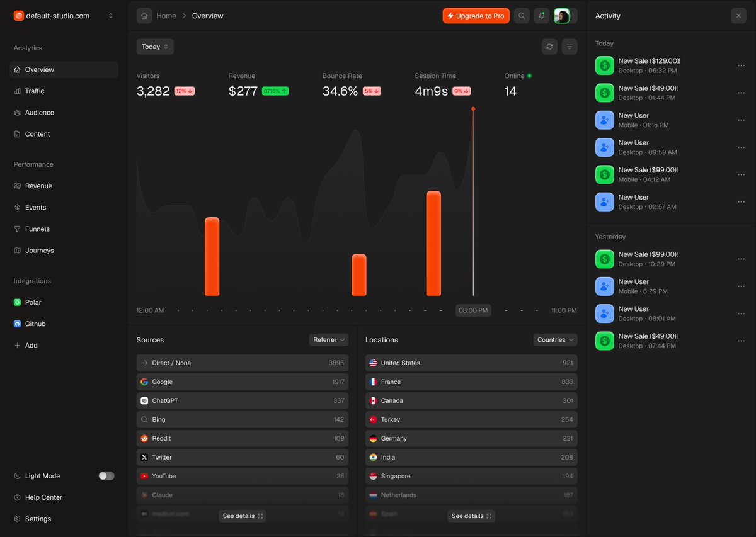Image resolution: width=756 pixels, height=537 pixels.
Task: Toggle the Light Mode switch
Action: (106, 476)
